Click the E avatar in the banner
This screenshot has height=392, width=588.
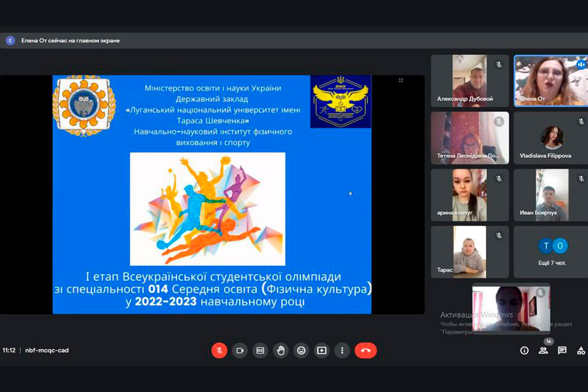[x=10, y=41]
